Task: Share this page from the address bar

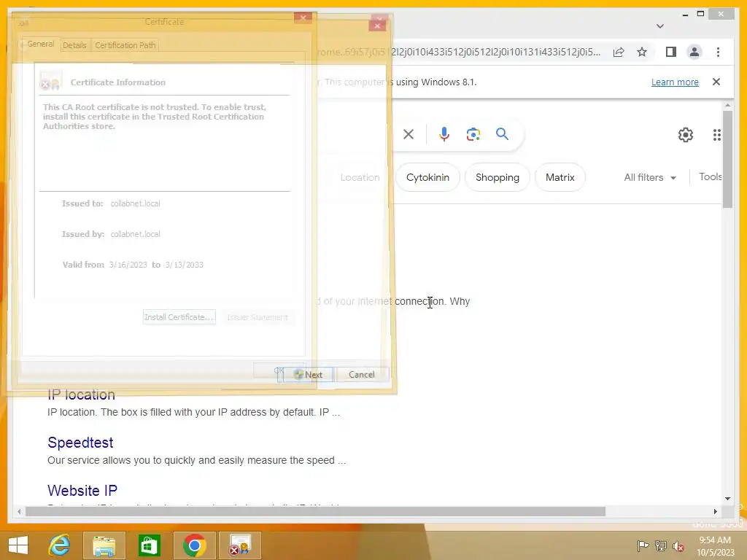Action: click(x=619, y=52)
